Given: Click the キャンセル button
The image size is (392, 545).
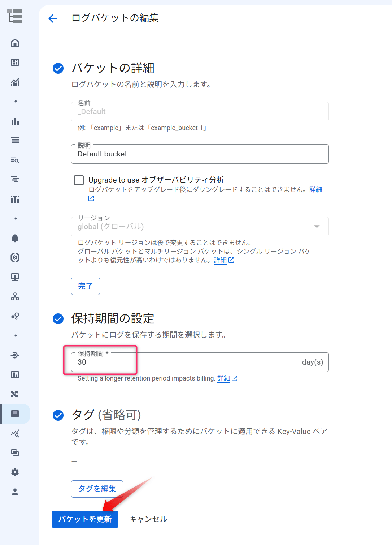Looking at the screenshot, I should tap(148, 519).
